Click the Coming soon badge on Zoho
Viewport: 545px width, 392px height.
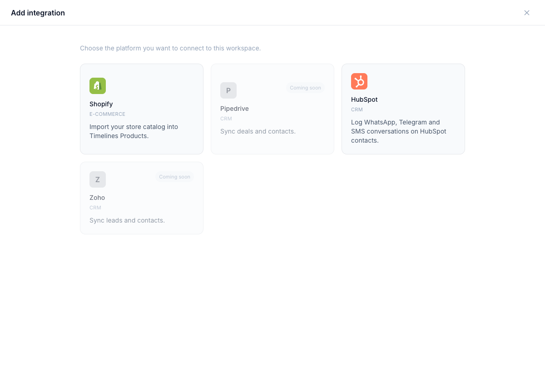coord(174,177)
